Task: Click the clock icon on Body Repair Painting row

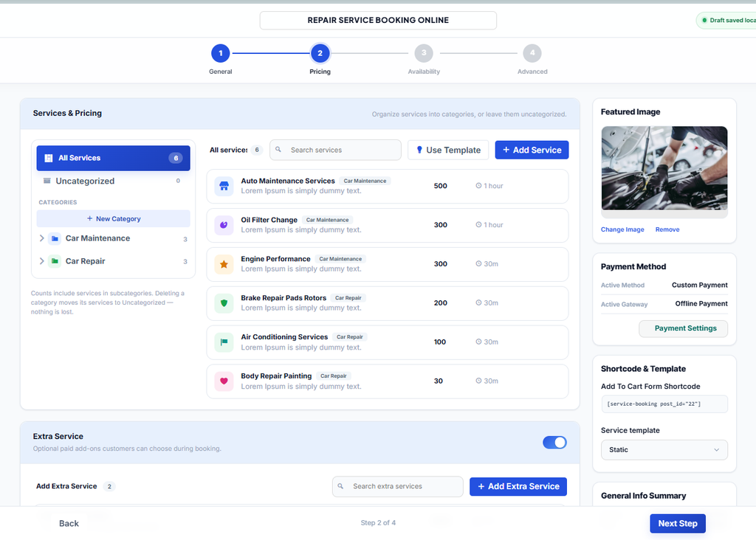Action: pyautogui.click(x=478, y=381)
